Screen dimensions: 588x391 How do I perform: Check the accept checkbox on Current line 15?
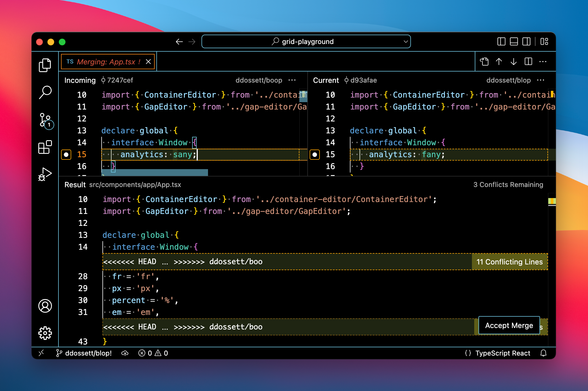[314, 155]
